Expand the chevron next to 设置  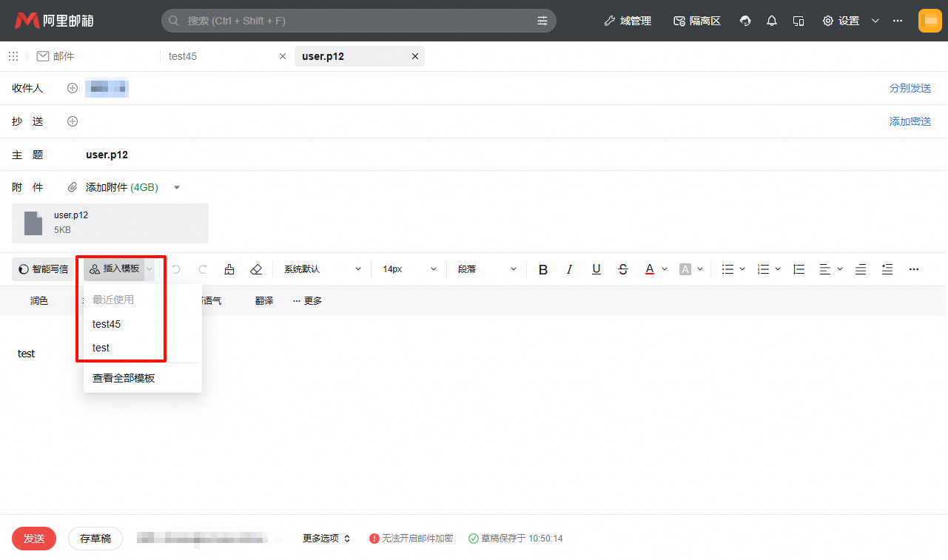tap(875, 21)
